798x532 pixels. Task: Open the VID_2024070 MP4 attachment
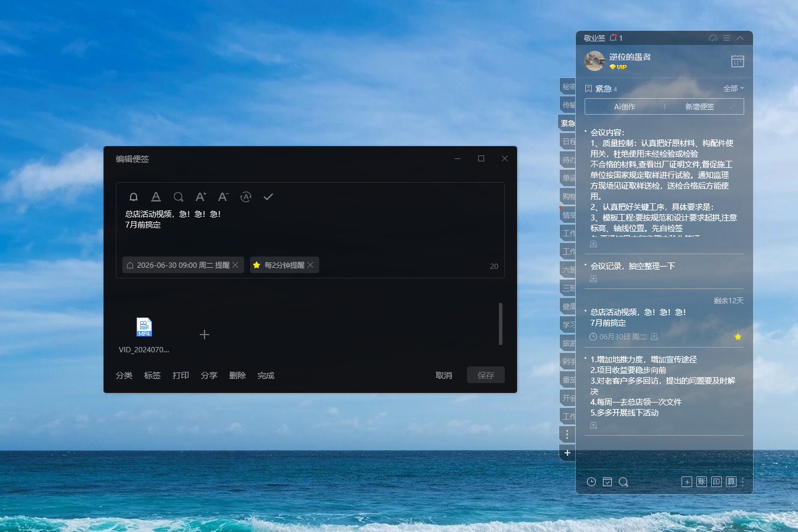144,335
